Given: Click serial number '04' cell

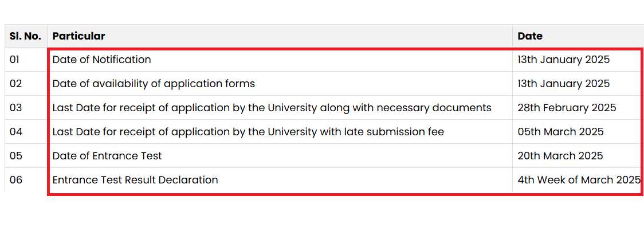Looking at the screenshot, I should click(x=26, y=132).
